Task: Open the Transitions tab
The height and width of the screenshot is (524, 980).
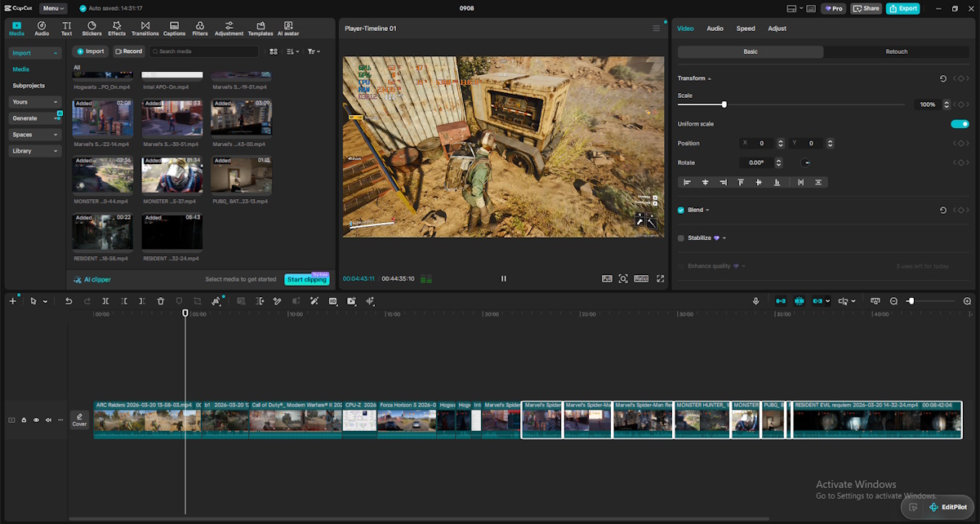Action: (x=145, y=29)
